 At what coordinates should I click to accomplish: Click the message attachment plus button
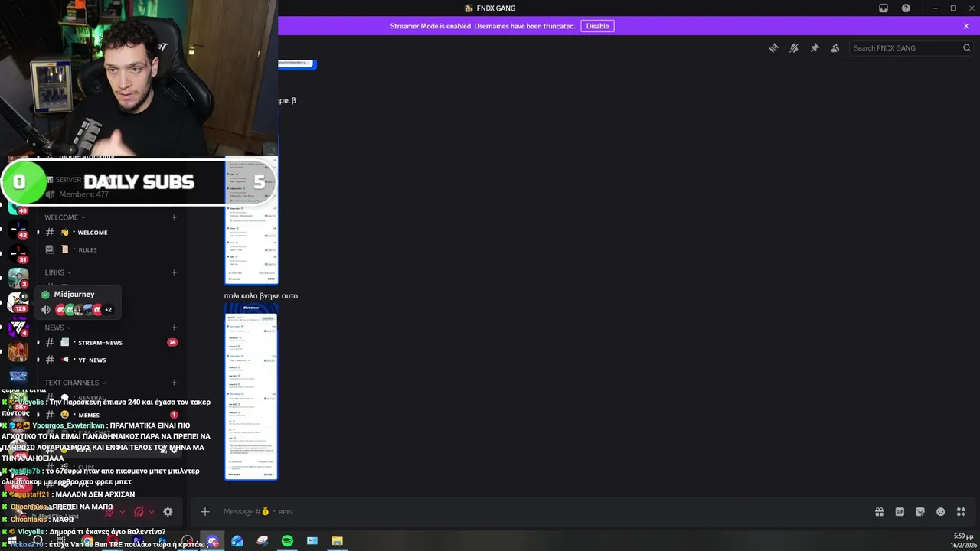pos(205,511)
